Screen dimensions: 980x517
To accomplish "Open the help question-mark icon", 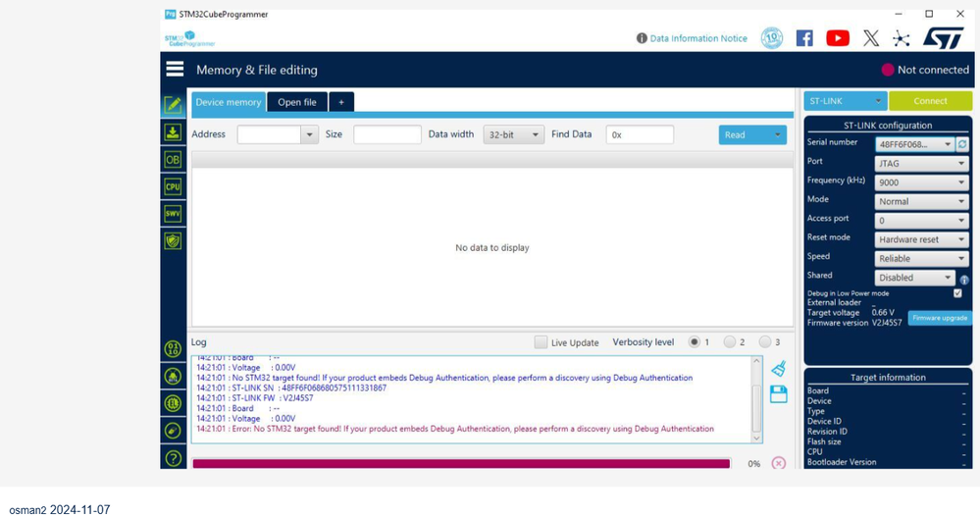I will click(173, 458).
